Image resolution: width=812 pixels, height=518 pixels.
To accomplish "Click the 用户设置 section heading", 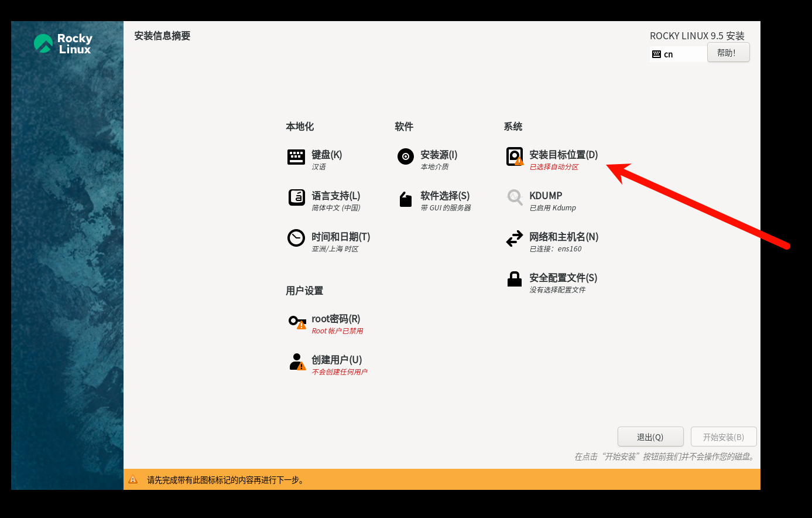I will coord(304,291).
